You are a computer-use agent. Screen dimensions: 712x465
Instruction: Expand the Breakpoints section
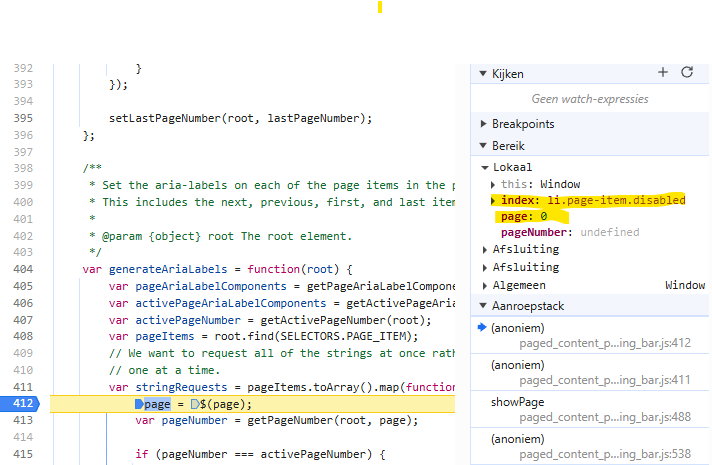coord(483,124)
